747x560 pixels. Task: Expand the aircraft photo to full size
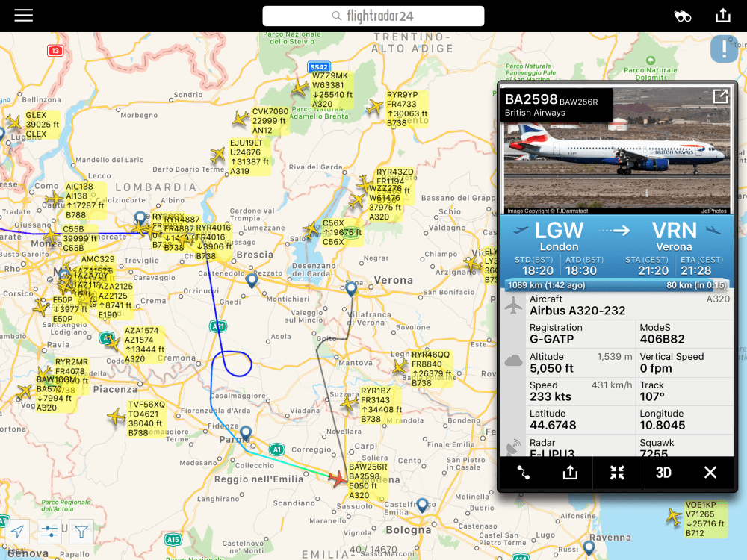[720, 96]
